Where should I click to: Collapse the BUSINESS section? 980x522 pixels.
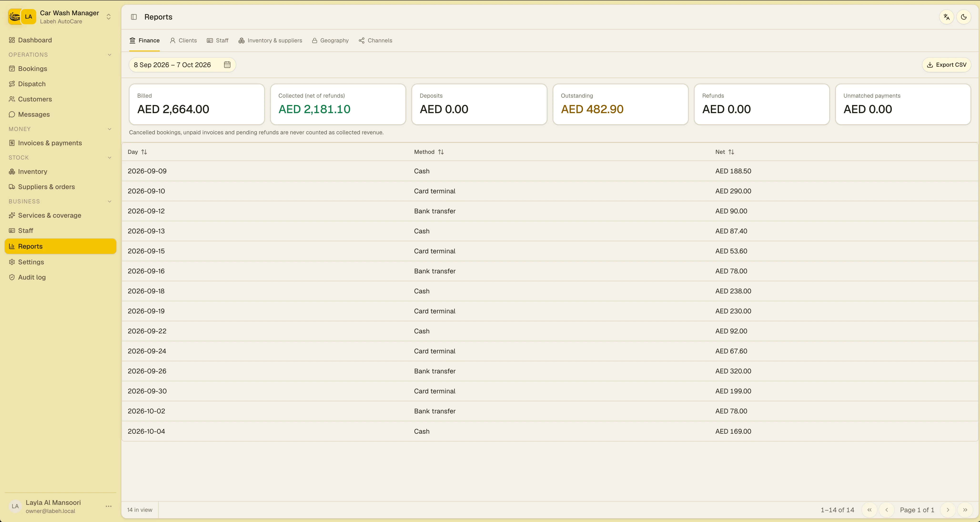pyautogui.click(x=110, y=201)
